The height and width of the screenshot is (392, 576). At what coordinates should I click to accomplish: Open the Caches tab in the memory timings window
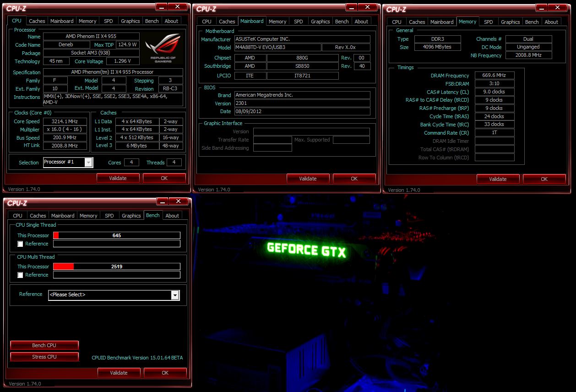417,22
